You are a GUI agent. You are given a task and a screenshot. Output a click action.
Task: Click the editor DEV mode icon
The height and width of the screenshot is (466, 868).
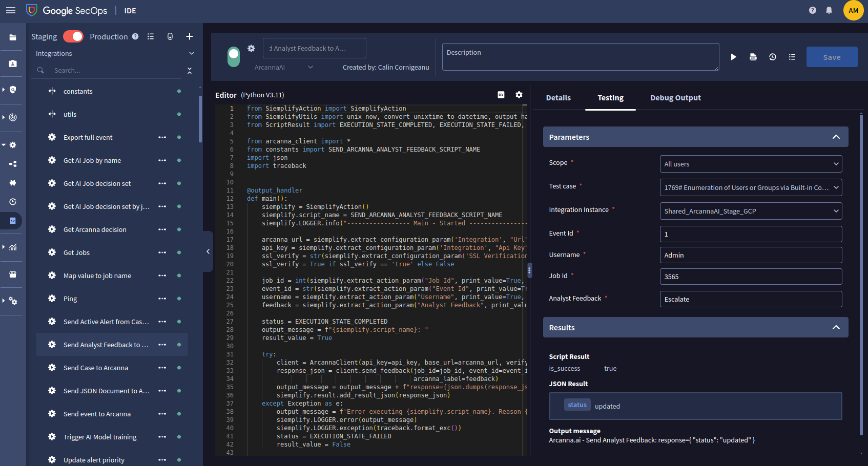tap(501, 95)
